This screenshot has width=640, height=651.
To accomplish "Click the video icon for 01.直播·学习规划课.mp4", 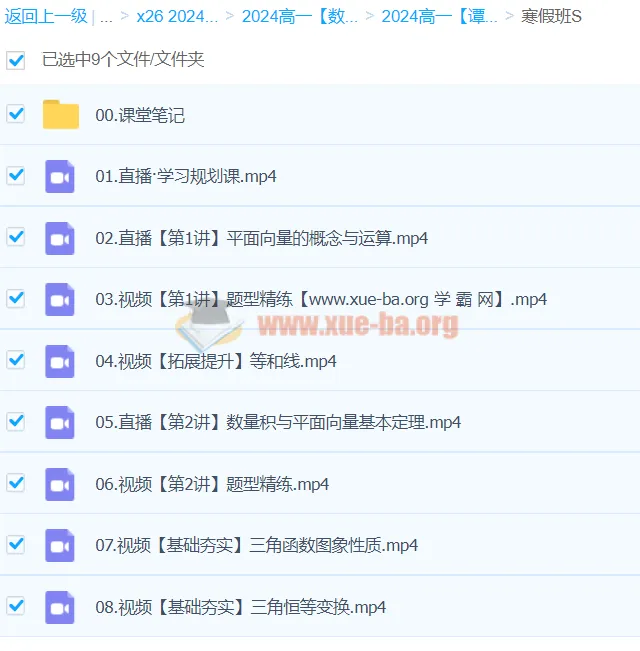I will tap(60, 176).
